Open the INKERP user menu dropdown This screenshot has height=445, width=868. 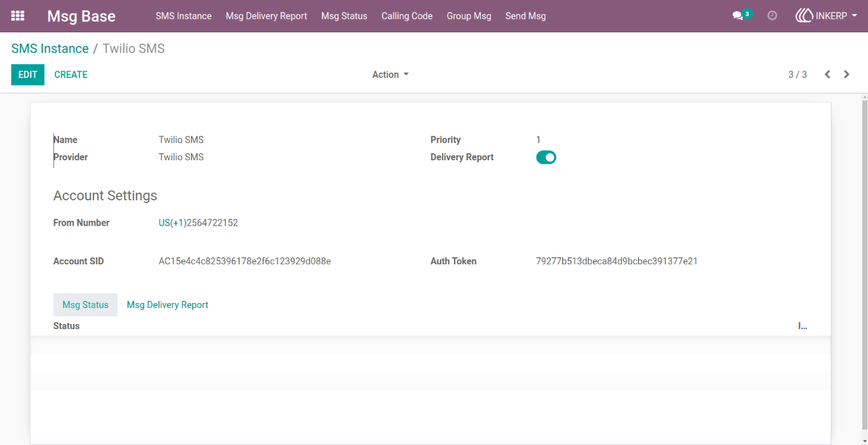click(826, 15)
